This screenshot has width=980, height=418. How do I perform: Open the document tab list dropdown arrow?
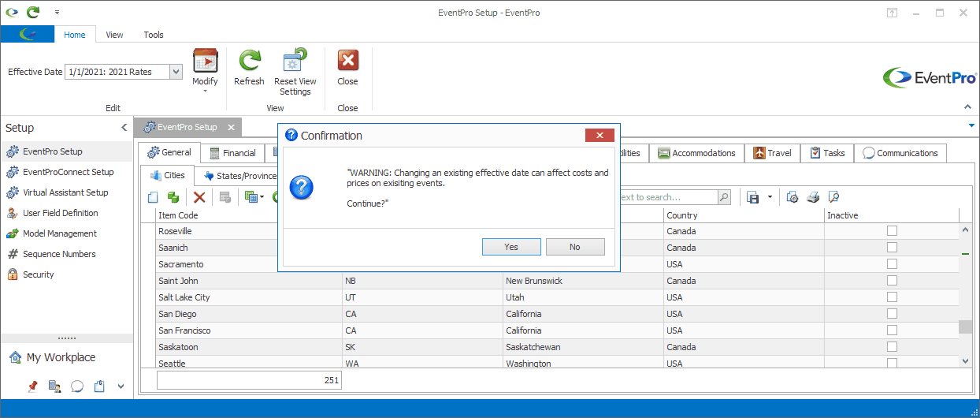click(x=971, y=125)
